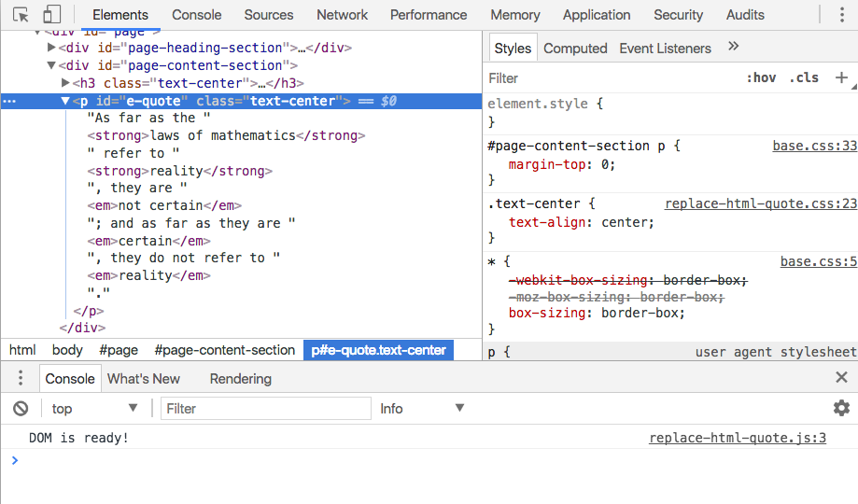The width and height of the screenshot is (858, 504).
Task: Toggle the .cls class editor button
Action: [804, 77]
